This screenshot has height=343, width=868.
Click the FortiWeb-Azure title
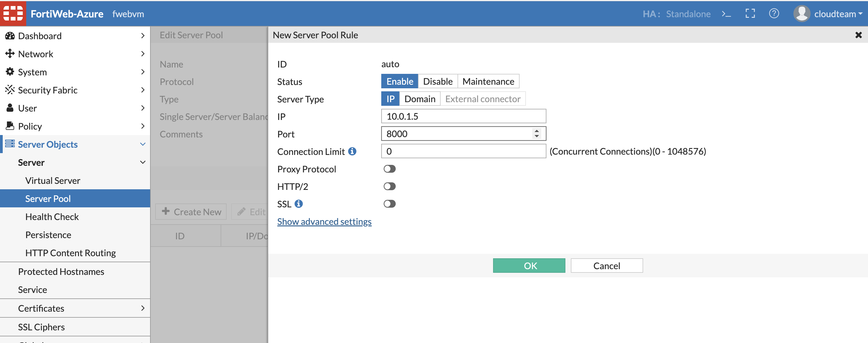pyautogui.click(x=67, y=14)
